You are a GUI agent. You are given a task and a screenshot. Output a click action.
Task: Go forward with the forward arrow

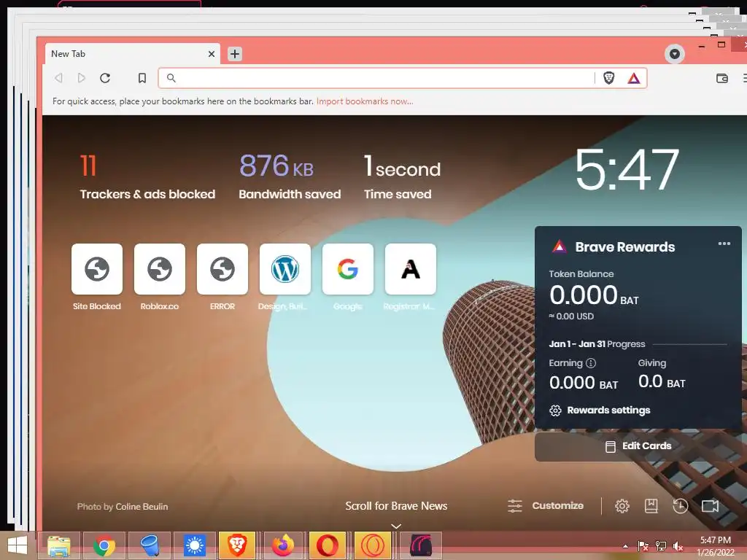click(82, 78)
